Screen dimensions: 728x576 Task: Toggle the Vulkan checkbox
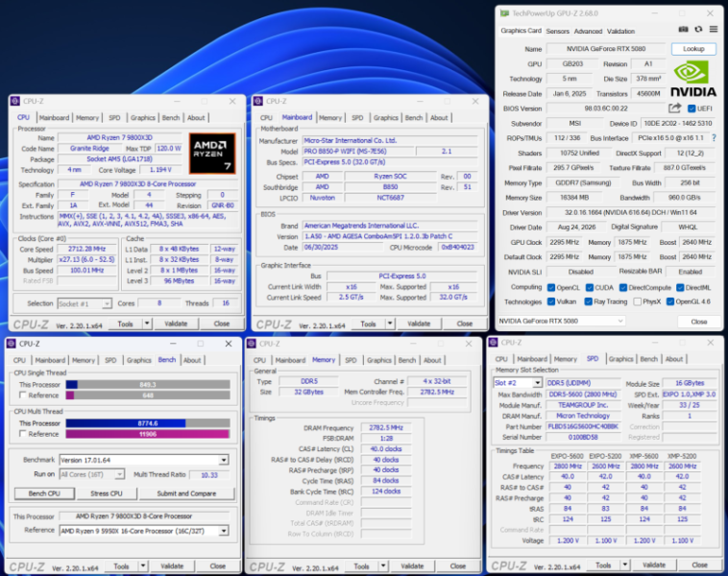pos(551,301)
